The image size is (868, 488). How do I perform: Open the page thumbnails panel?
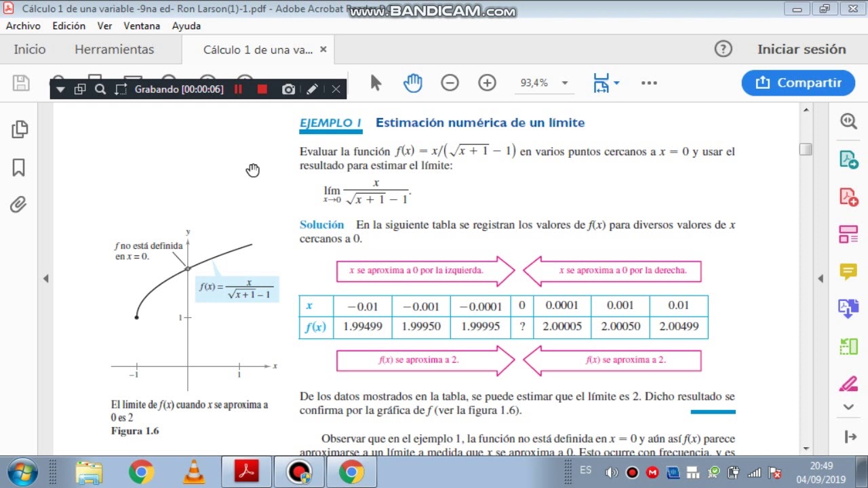[x=20, y=129]
